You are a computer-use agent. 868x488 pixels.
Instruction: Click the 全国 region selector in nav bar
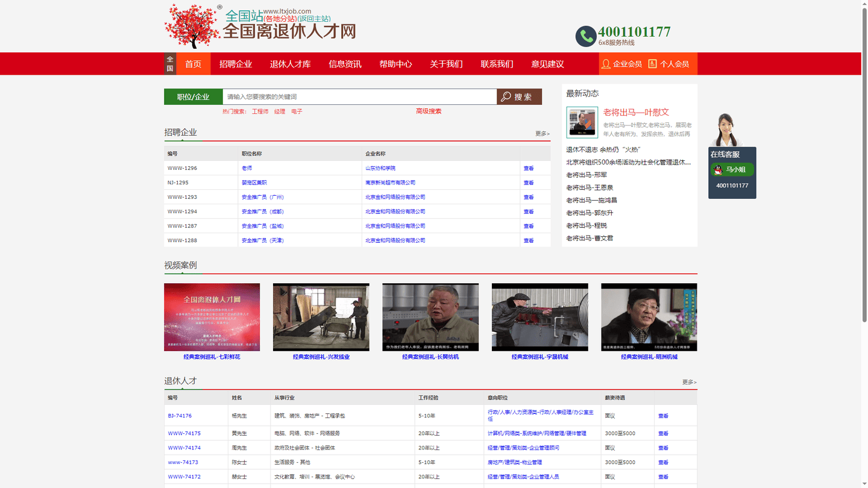point(170,64)
